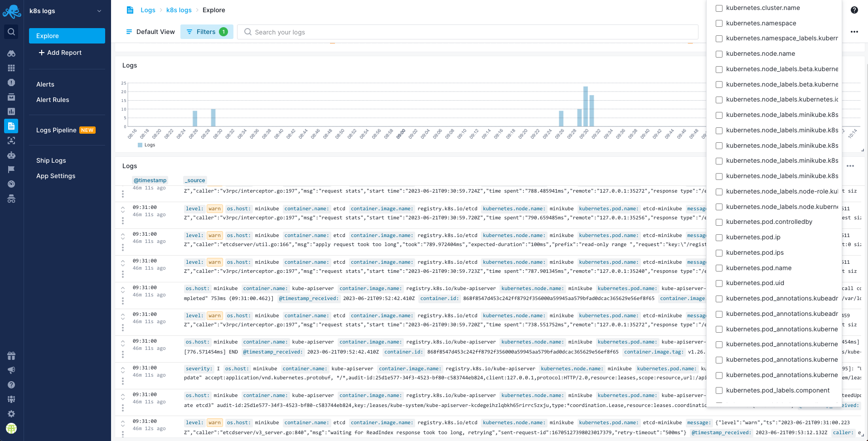Open the incognito agent icon in sidebar
The height and width of the screenshot is (441, 868).
tap(11, 199)
